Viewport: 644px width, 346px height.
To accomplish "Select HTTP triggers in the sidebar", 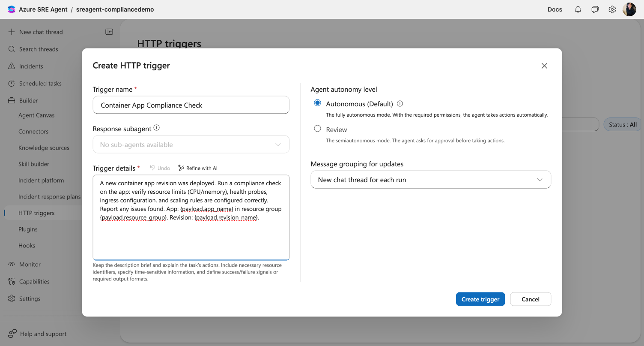I will (36, 213).
